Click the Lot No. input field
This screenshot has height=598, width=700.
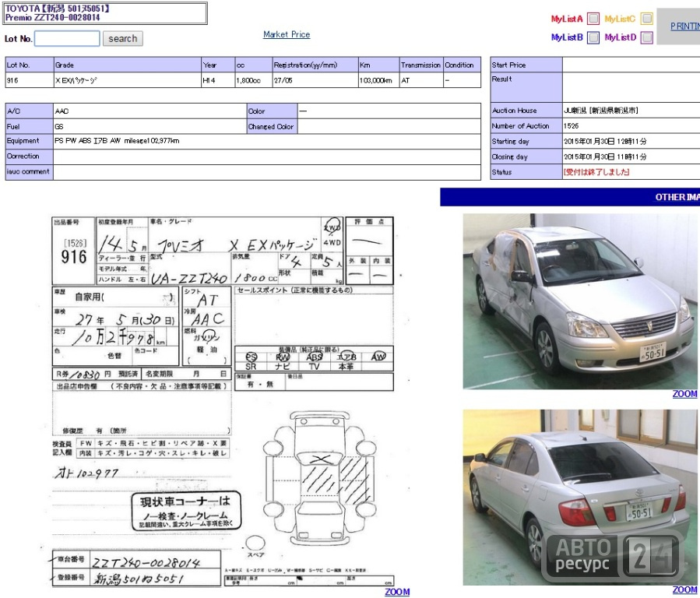(x=67, y=38)
